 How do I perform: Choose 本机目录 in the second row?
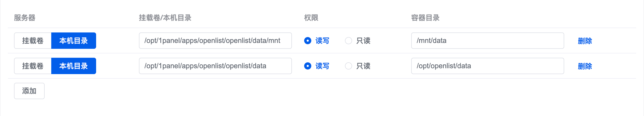pyautogui.click(x=73, y=66)
